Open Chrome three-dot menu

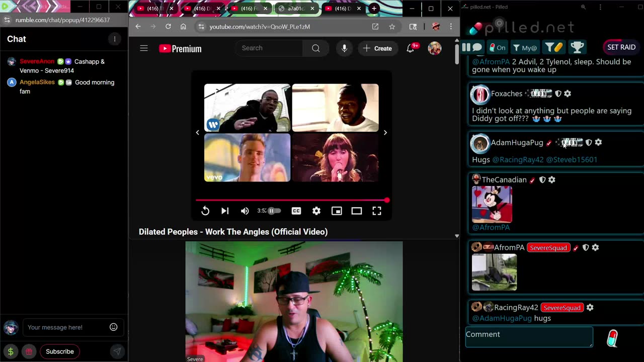[451, 27]
